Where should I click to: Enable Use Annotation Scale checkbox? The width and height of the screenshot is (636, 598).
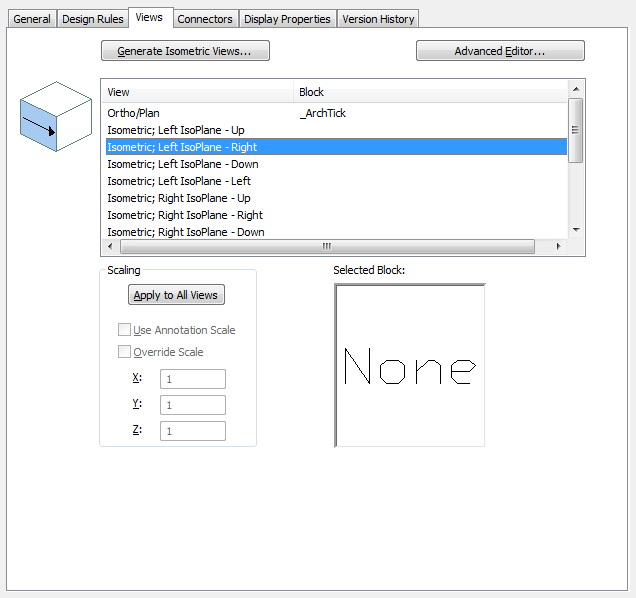point(124,330)
